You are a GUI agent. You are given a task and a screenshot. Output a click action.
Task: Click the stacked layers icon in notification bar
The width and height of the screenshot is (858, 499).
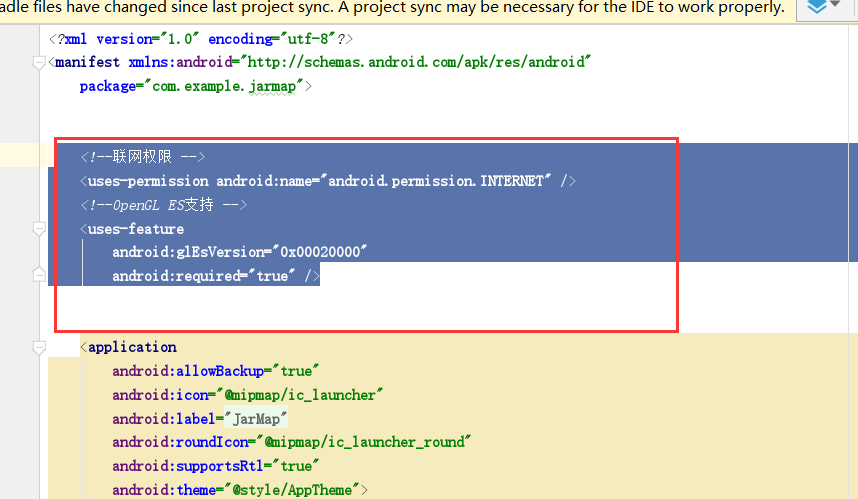(x=817, y=7)
